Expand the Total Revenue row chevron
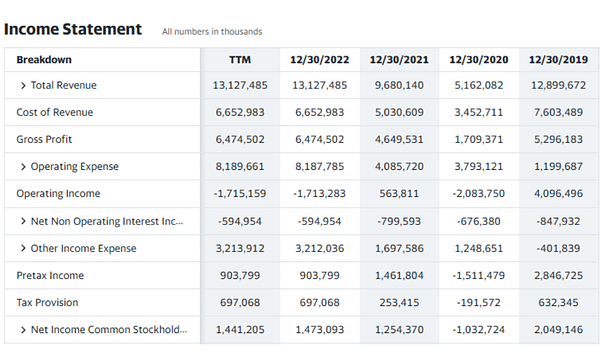 pyautogui.click(x=23, y=85)
